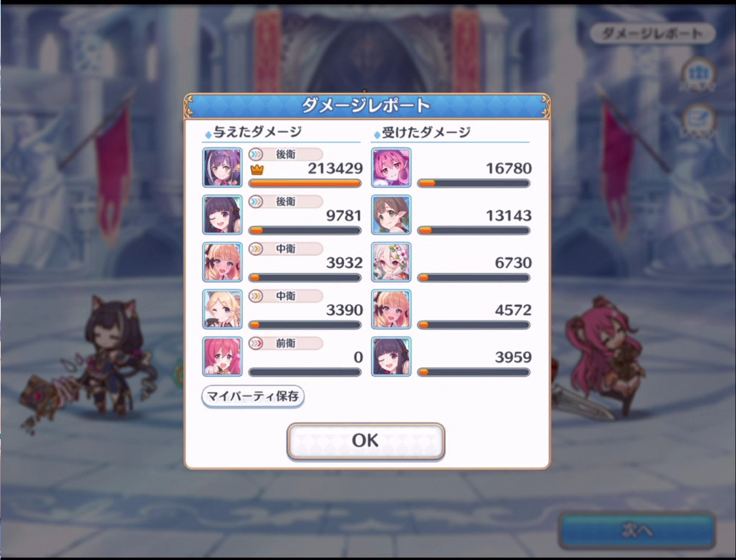Select the dark-haired winking portrait with 9781 damage
736x560 pixels.
[222, 215]
